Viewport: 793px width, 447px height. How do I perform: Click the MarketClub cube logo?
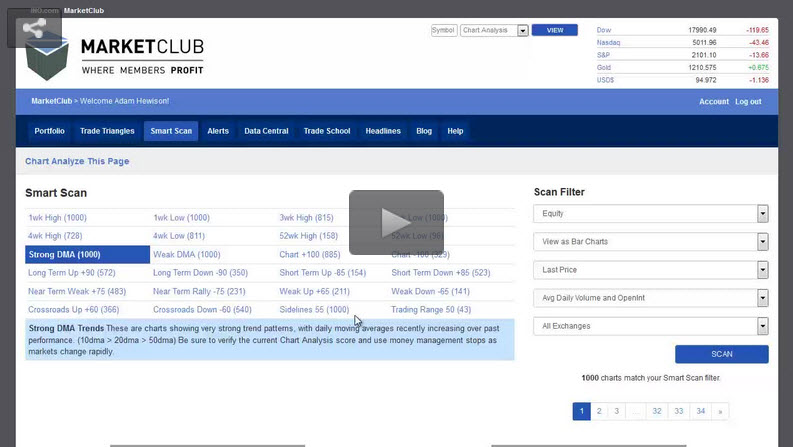[47, 59]
